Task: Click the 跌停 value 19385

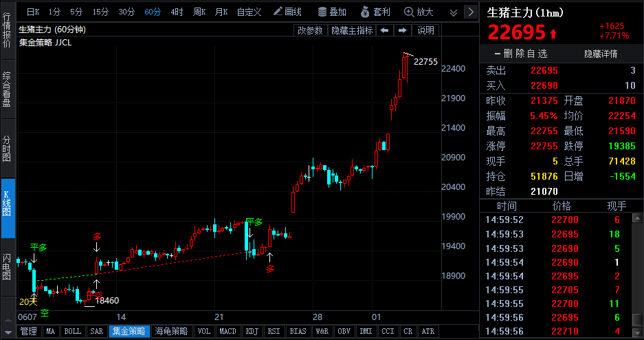Action: (622, 147)
